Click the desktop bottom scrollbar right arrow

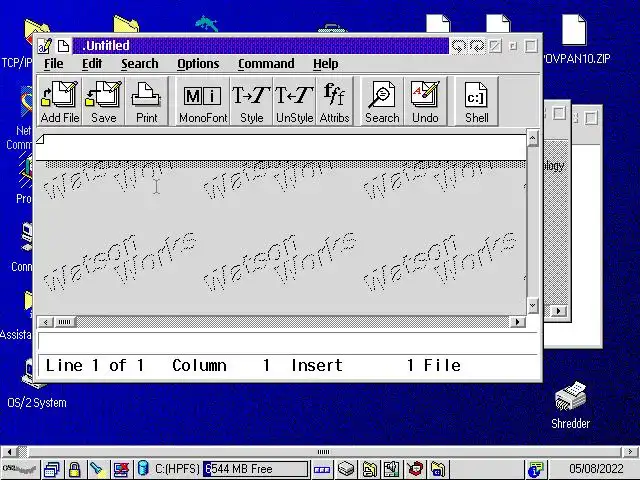[x=631, y=451]
